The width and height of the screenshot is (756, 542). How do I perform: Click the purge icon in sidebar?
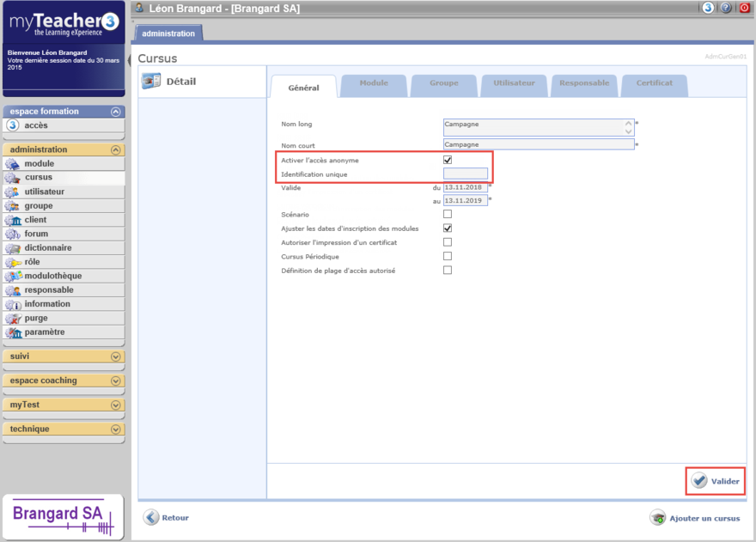pyautogui.click(x=13, y=318)
